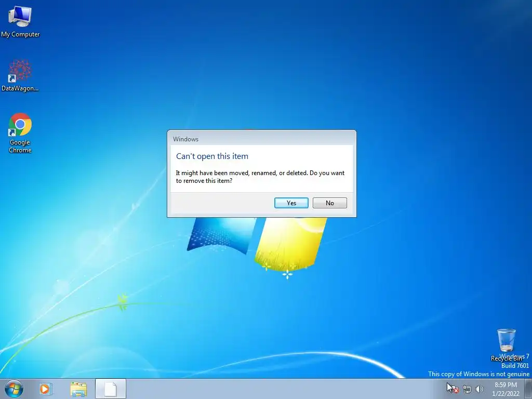The image size is (532, 399).
Task: Open Windows Media Player from taskbar
Action: [46, 389]
